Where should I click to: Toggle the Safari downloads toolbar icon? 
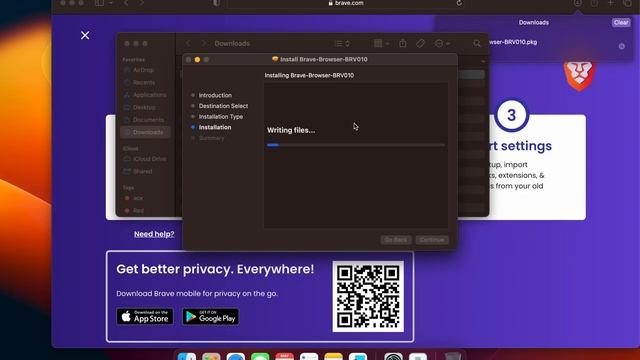(x=578, y=3)
